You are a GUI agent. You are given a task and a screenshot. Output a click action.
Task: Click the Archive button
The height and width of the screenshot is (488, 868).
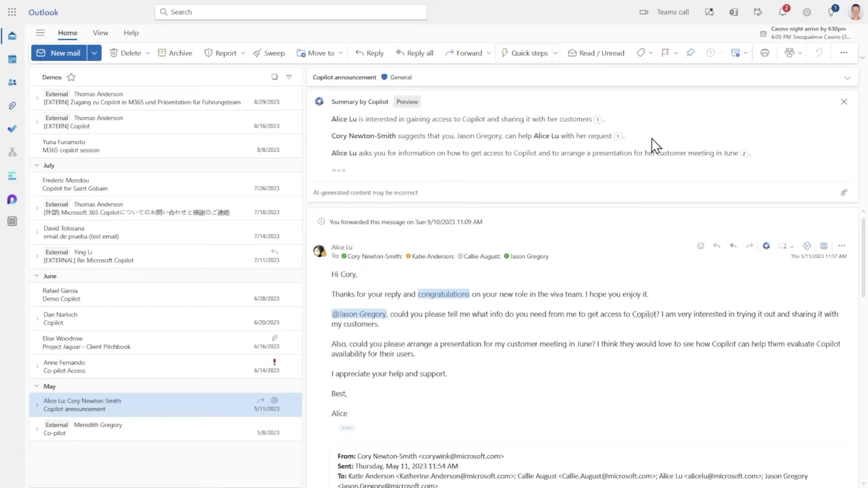click(175, 53)
